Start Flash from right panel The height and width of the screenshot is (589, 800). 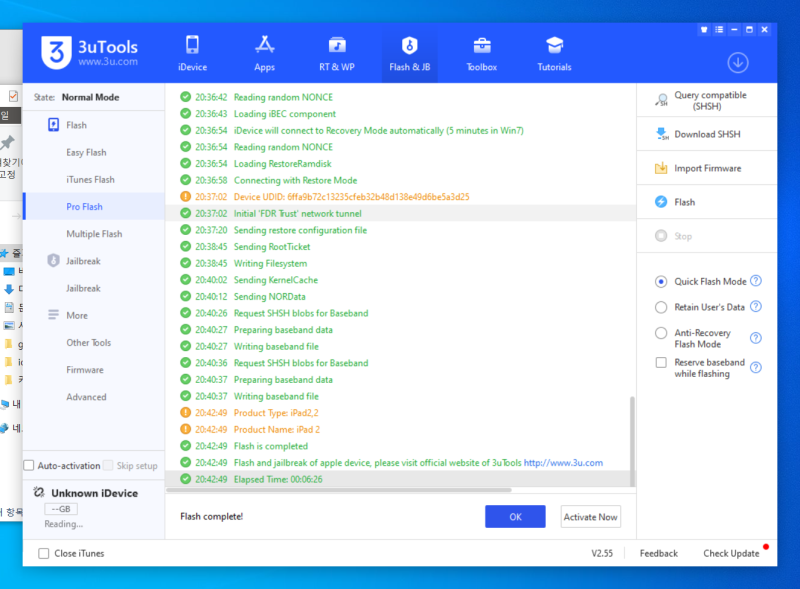pos(707,202)
